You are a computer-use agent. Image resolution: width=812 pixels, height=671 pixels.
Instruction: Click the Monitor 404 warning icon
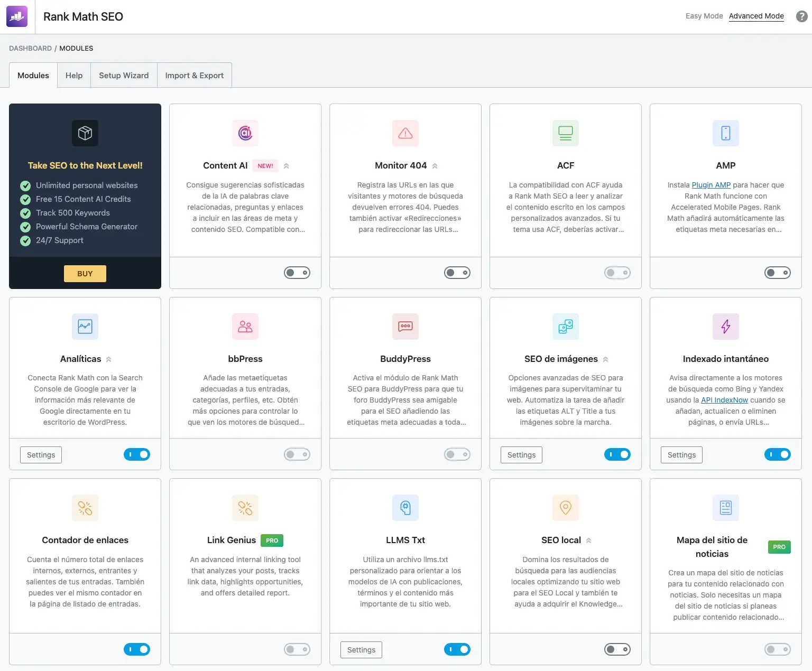coord(405,133)
